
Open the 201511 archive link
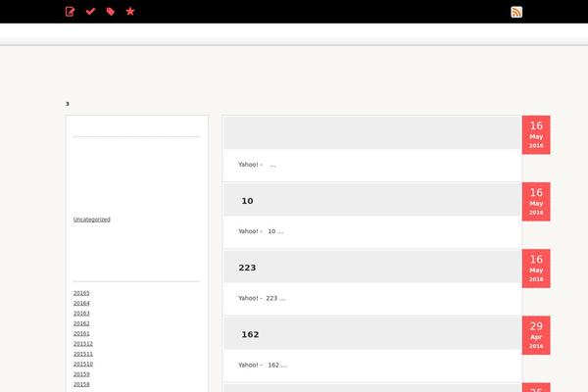point(83,354)
